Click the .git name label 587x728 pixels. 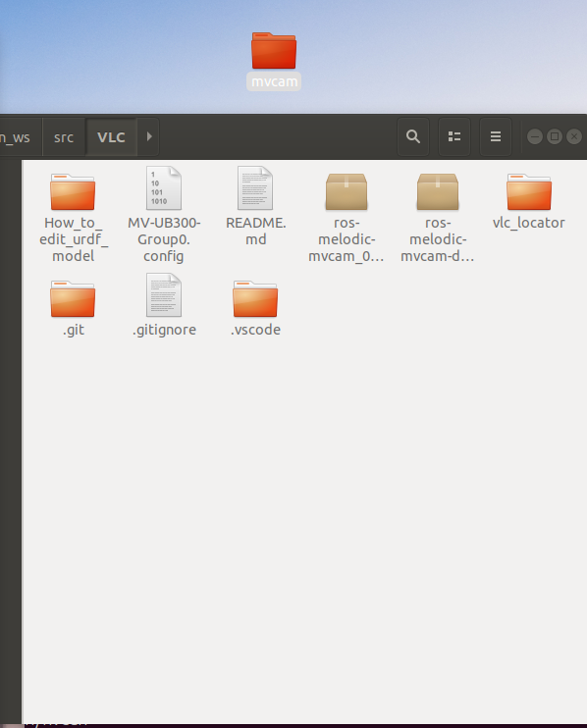[74, 330]
